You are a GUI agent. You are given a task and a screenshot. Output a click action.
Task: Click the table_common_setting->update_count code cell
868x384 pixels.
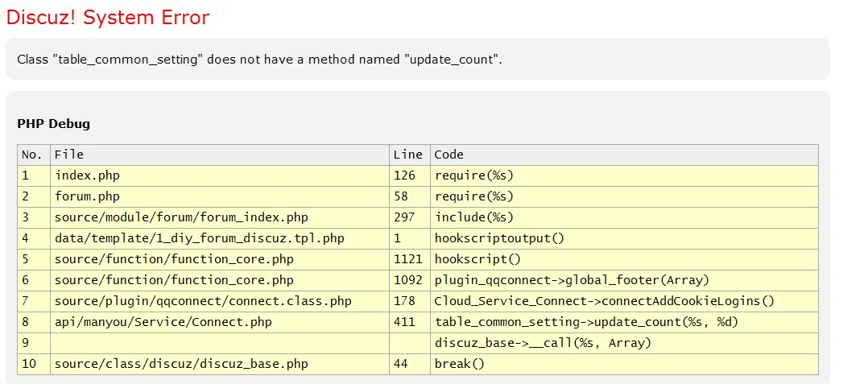point(586,322)
